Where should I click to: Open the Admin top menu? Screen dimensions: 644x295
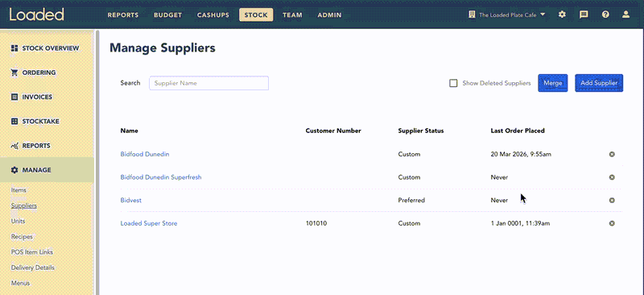click(x=329, y=15)
